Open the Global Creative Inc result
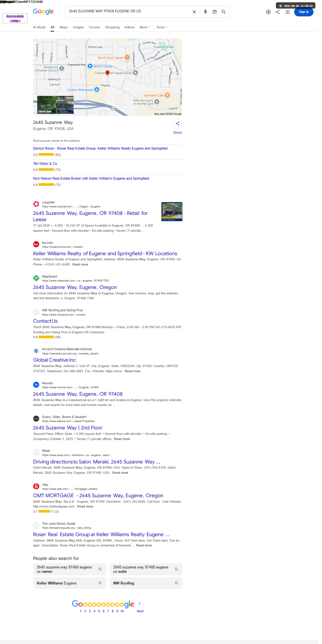This screenshot has height=644, width=322. click(x=54, y=360)
